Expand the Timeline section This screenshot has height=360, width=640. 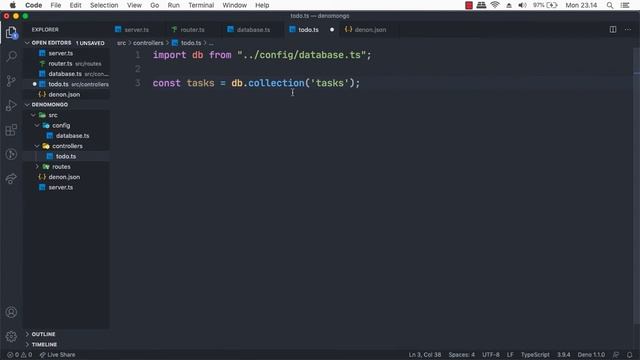coord(27,344)
